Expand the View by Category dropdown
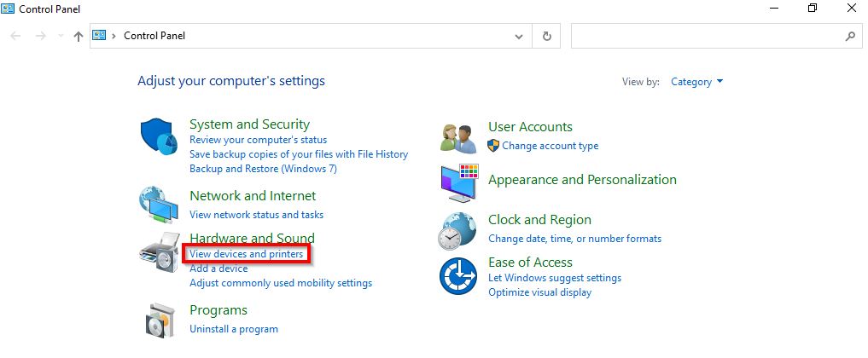The width and height of the screenshot is (868, 358). [x=696, y=82]
